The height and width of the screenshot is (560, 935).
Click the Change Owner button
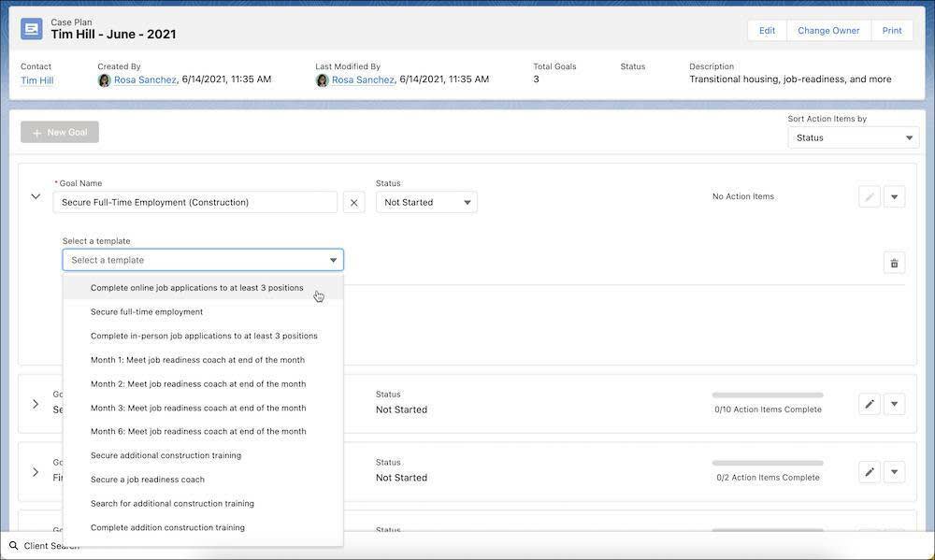click(x=828, y=31)
